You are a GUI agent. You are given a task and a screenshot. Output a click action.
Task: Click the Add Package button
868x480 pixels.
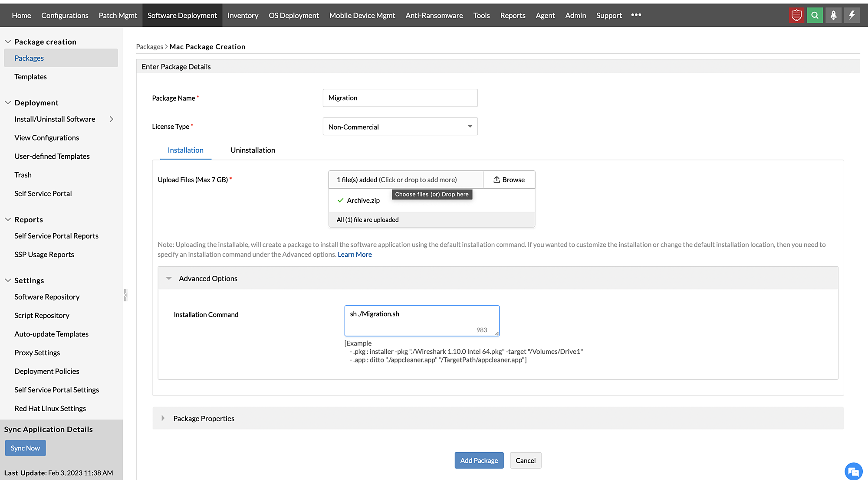(479, 460)
